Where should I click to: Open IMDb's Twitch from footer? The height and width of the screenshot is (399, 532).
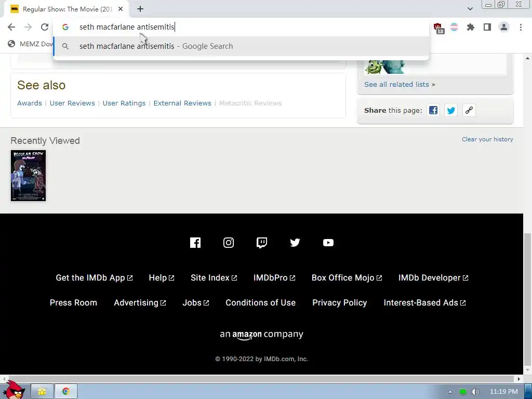[262, 243]
